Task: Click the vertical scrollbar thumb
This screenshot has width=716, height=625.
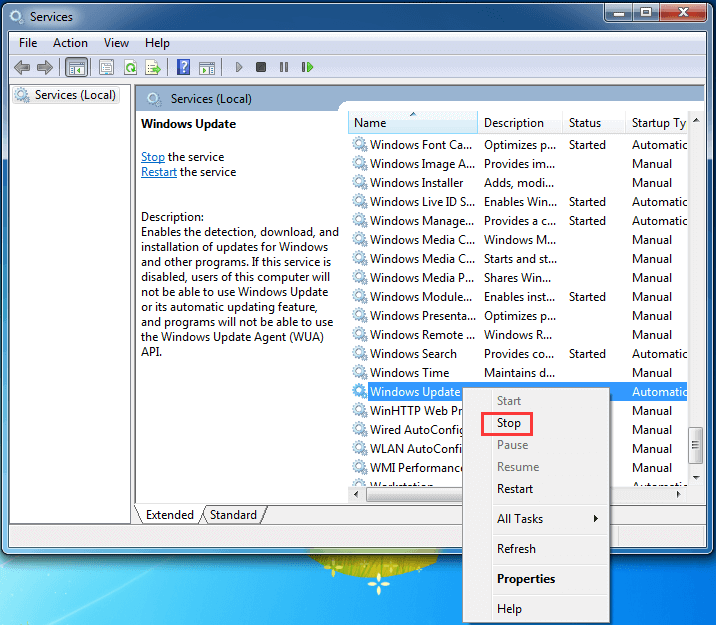Action: pyautogui.click(x=695, y=445)
